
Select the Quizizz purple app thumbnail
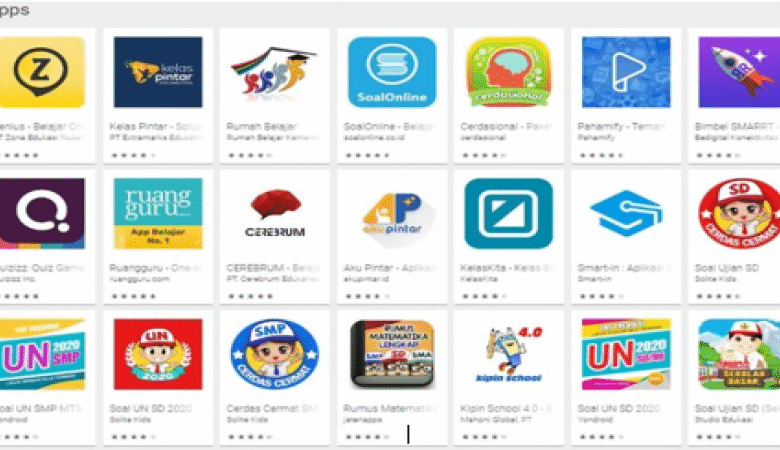click(x=42, y=213)
